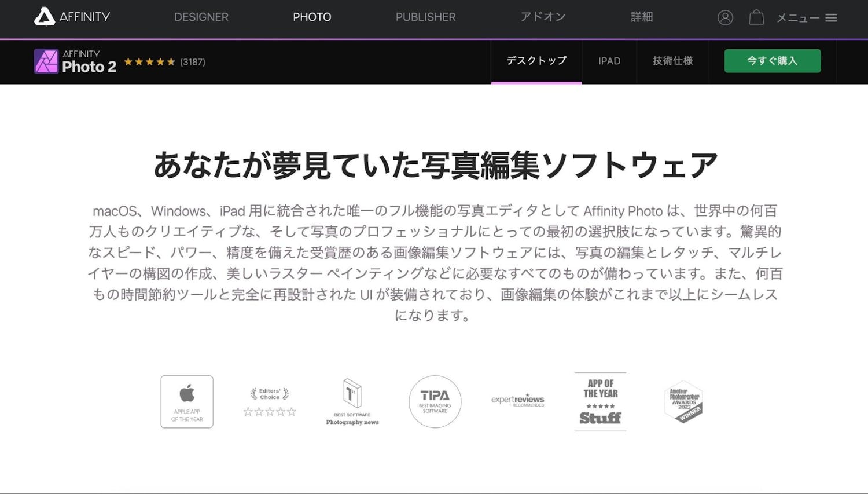Screen dimensions: 868x494
Task: Switch to the デスクトップ tab
Action: (x=536, y=61)
